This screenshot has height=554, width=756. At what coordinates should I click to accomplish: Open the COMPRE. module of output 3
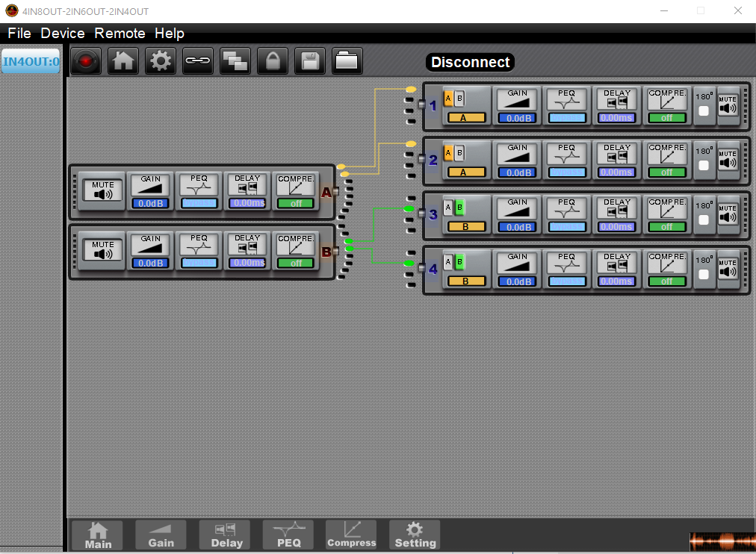tap(667, 214)
